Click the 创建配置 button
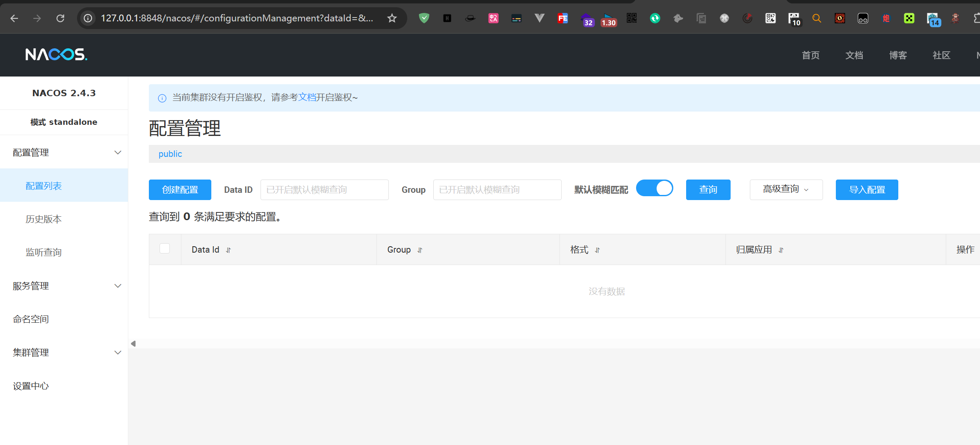 [x=180, y=190]
